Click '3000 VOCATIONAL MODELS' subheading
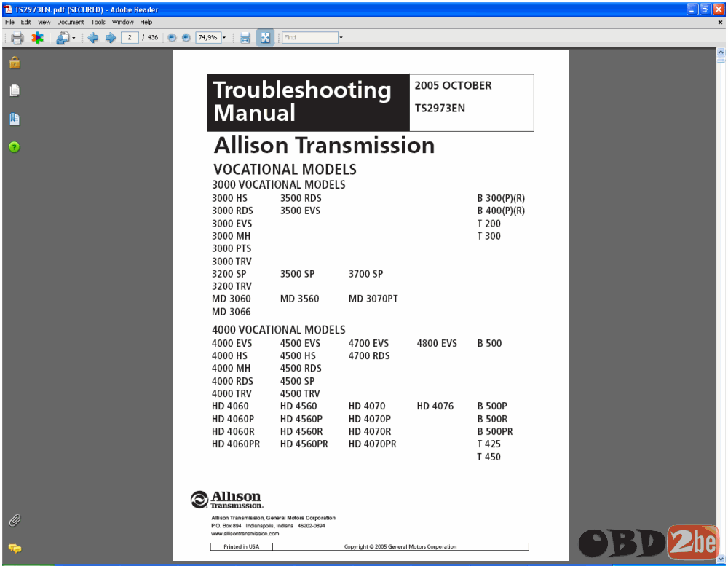 (x=279, y=185)
